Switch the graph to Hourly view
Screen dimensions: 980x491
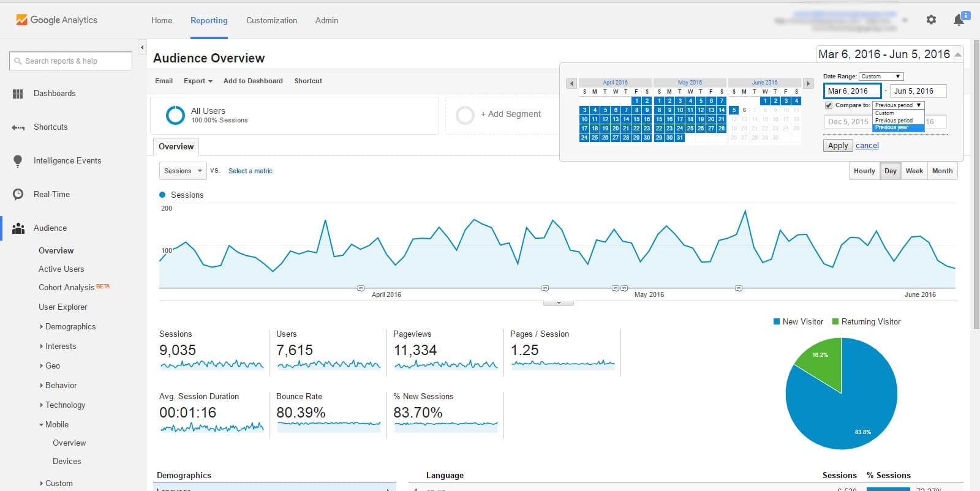point(864,171)
